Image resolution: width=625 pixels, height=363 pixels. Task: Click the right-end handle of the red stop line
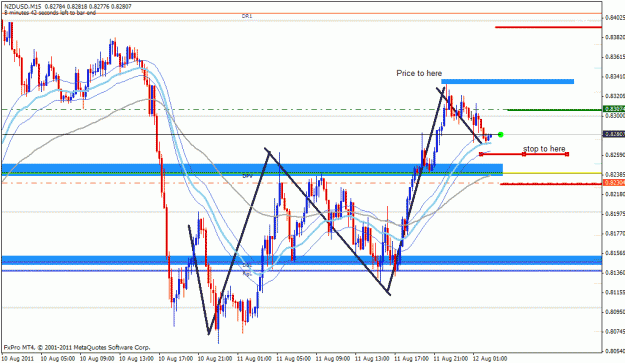[x=567, y=154]
